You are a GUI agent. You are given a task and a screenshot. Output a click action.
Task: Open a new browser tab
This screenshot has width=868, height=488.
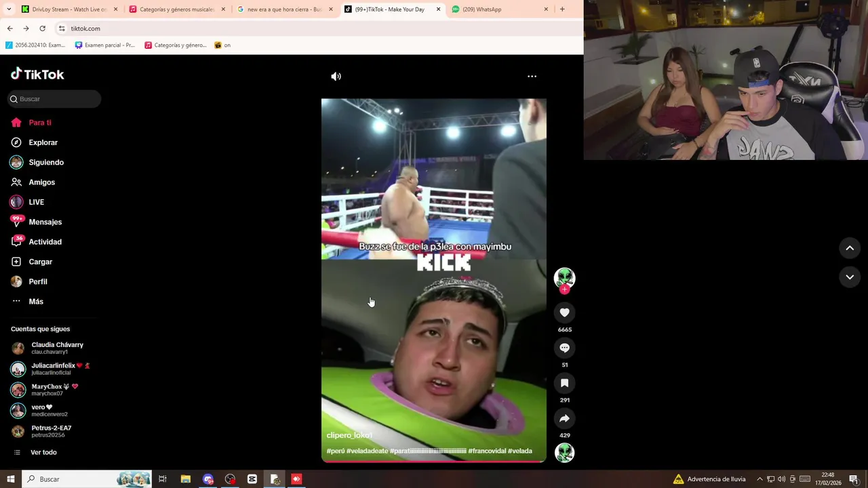pos(562,9)
